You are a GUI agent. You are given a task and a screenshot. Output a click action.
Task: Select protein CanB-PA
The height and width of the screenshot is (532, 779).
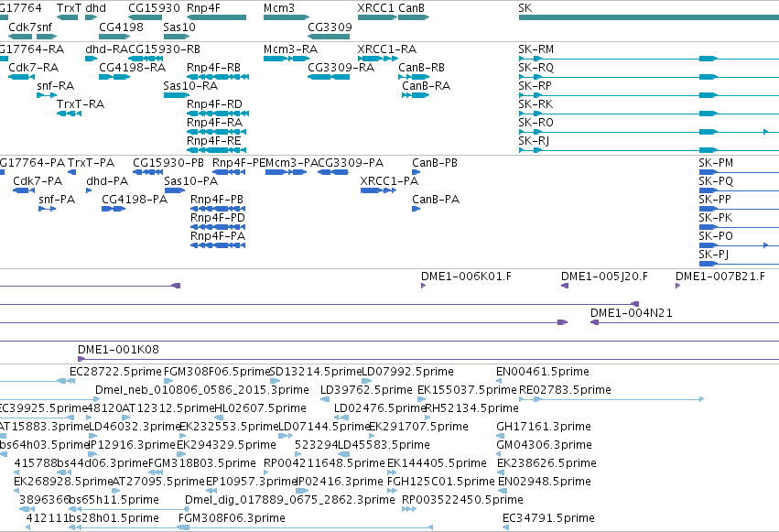tap(435, 200)
